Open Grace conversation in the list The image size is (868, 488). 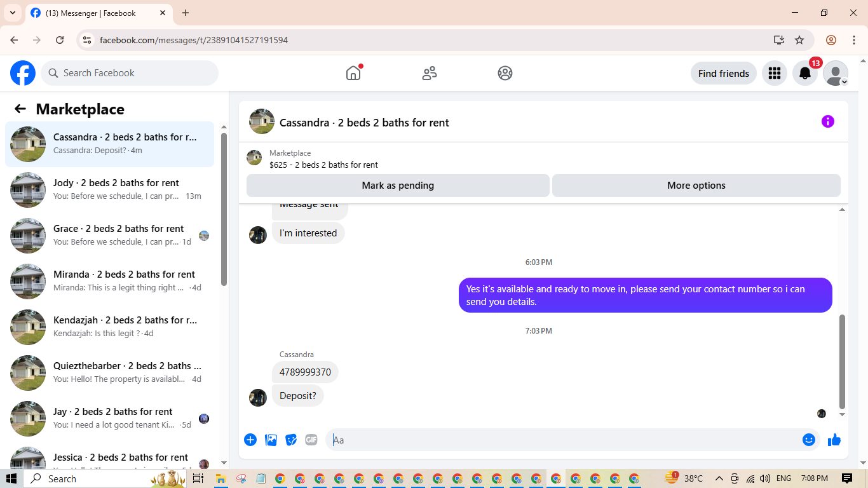click(110, 236)
